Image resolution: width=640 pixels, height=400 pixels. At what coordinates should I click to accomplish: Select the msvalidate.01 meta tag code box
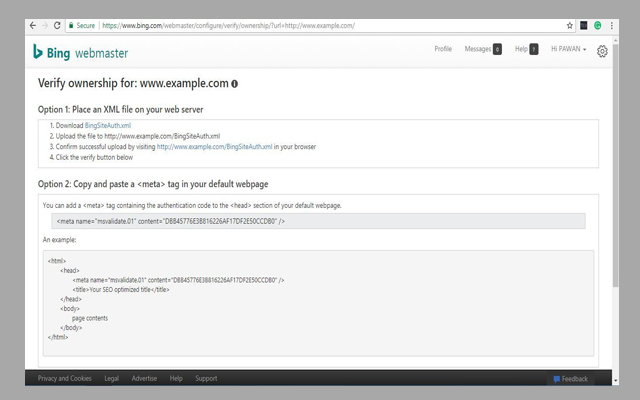coord(318,221)
